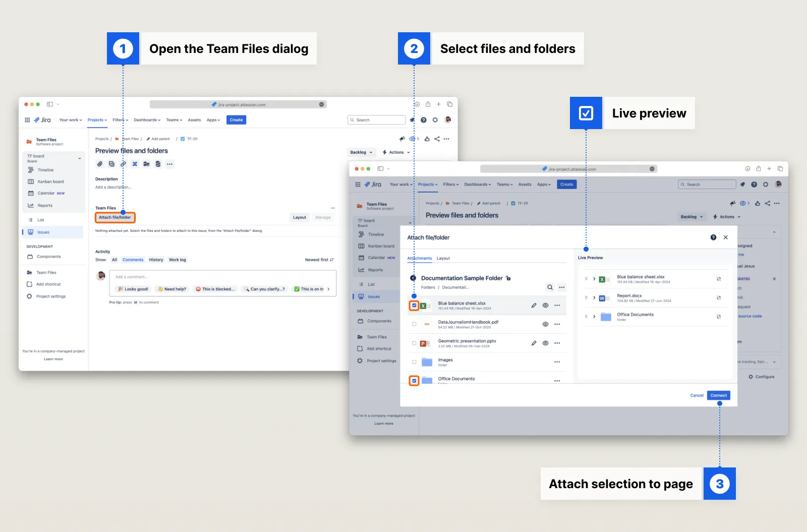This screenshot has width=807, height=532.
Task: Open Assets in the left window navbar
Action: [194, 120]
